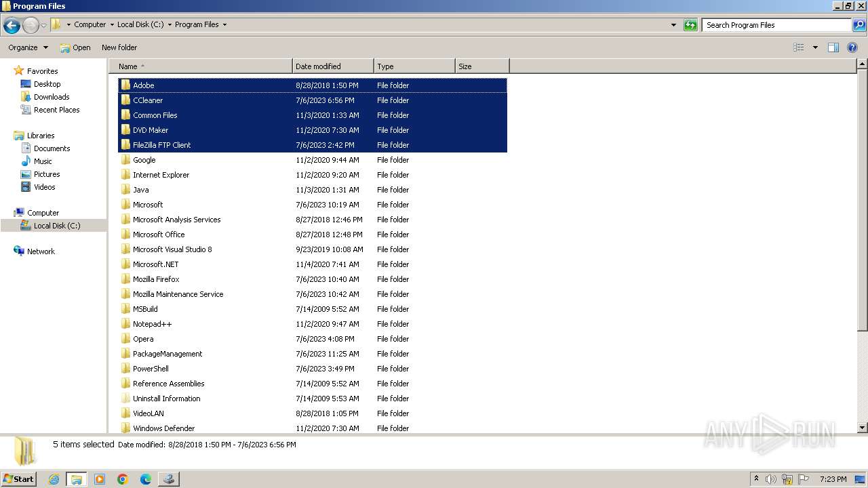The image size is (868, 488).
Task: Click the Action Center flag icon
Action: pos(804,479)
